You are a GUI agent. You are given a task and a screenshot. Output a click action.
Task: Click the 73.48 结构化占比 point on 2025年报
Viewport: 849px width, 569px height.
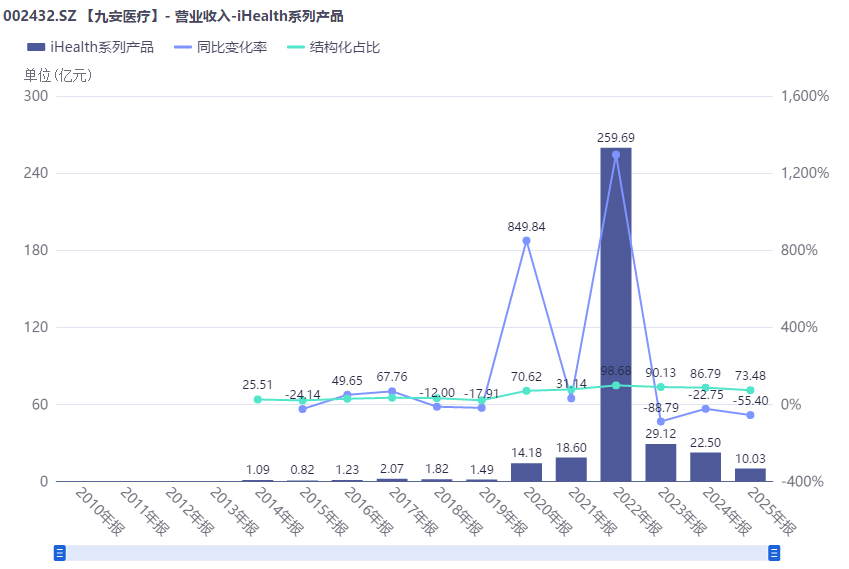[x=750, y=390]
